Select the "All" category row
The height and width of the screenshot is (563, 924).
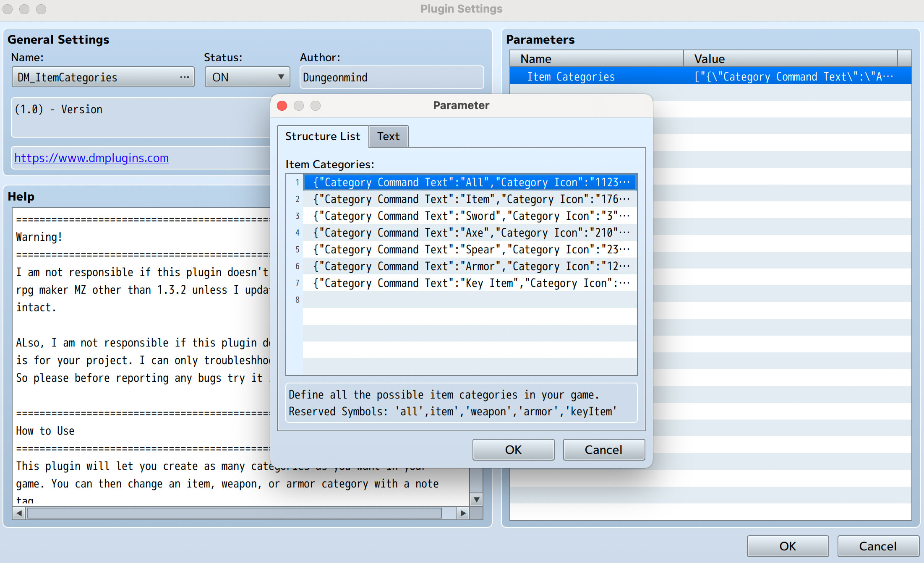pyautogui.click(x=470, y=182)
